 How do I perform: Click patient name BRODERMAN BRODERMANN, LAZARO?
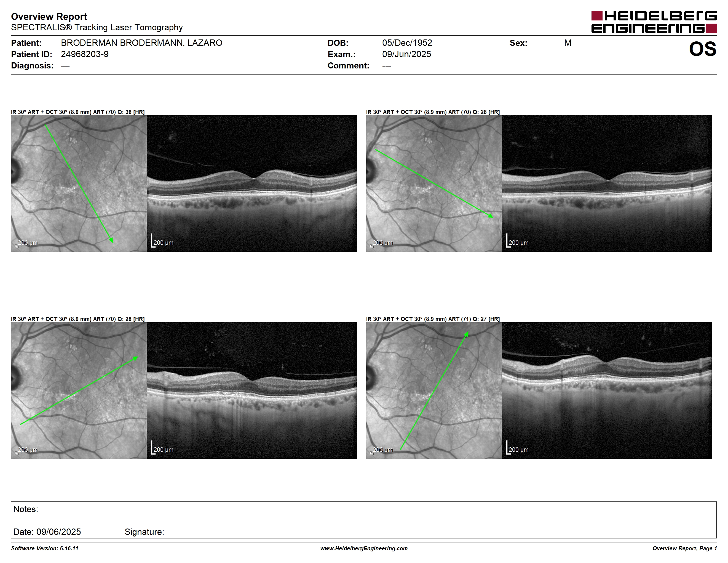coord(141,43)
